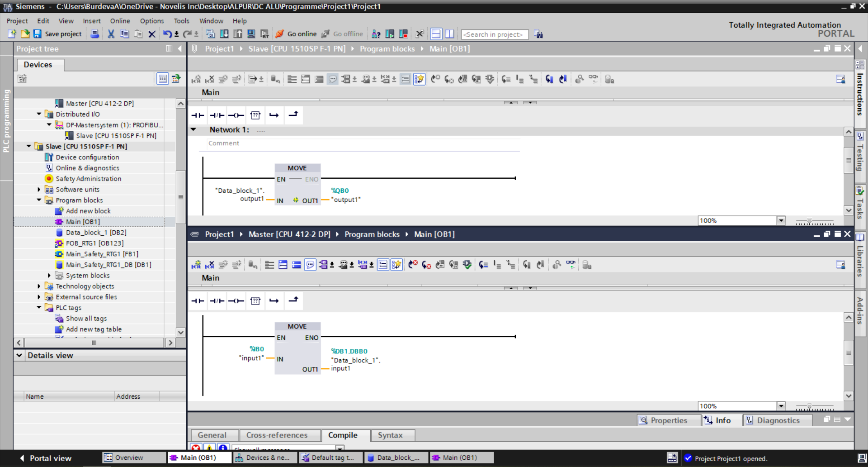The height and width of the screenshot is (467, 868).
Task: Click the Save project toolbar button
Action: (x=57, y=34)
